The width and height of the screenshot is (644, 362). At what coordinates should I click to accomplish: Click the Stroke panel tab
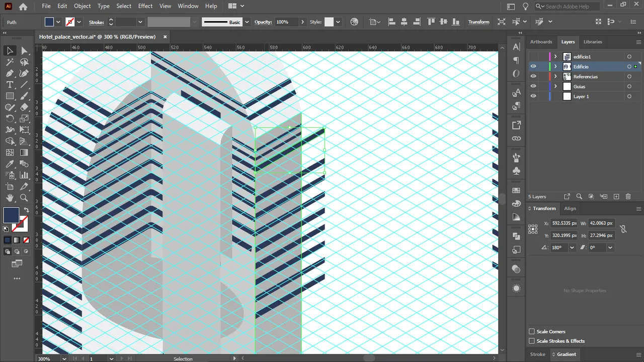click(x=537, y=354)
